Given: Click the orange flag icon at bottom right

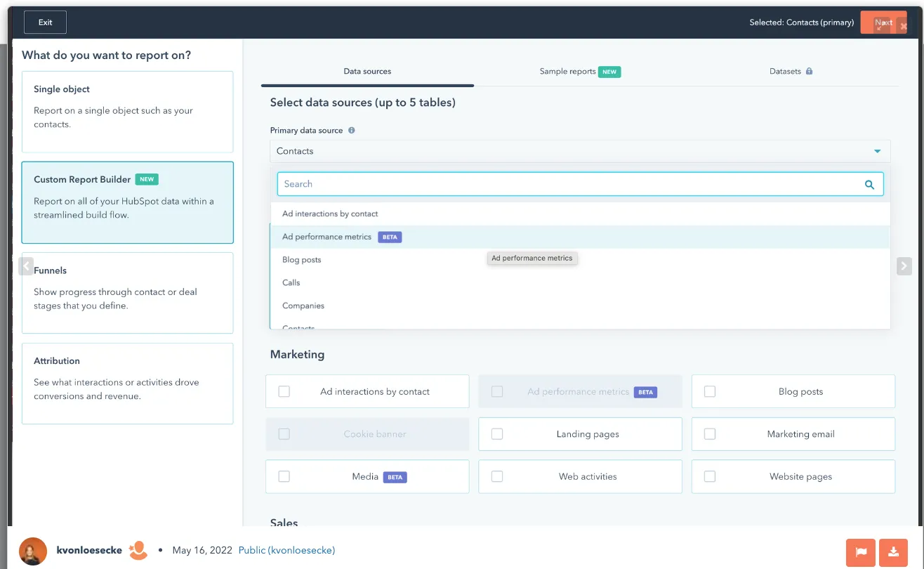Looking at the screenshot, I should pyautogui.click(x=861, y=553).
